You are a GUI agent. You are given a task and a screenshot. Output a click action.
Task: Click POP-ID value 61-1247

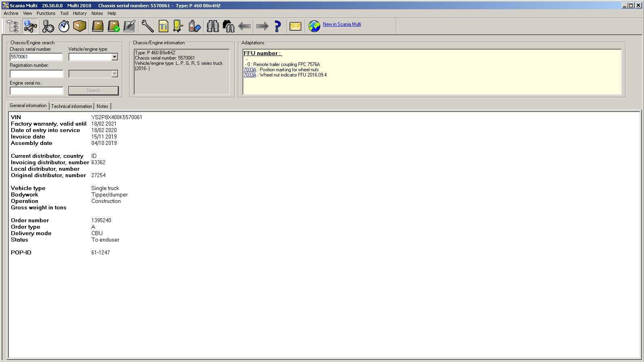pos(101,252)
